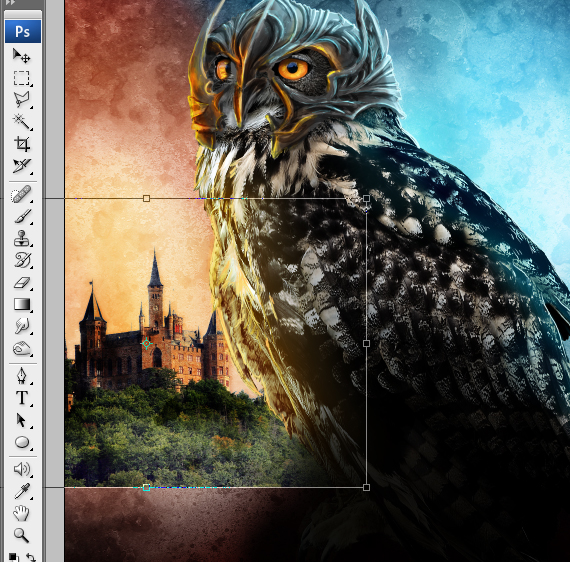Click the top-center transform handle

[x=146, y=198]
